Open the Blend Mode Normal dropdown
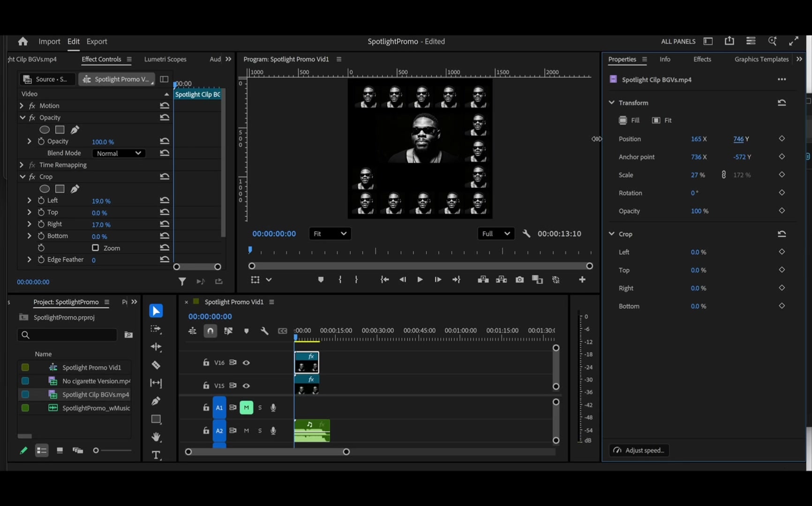The height and width of the screenshot is (506, 812). point(118,153)
